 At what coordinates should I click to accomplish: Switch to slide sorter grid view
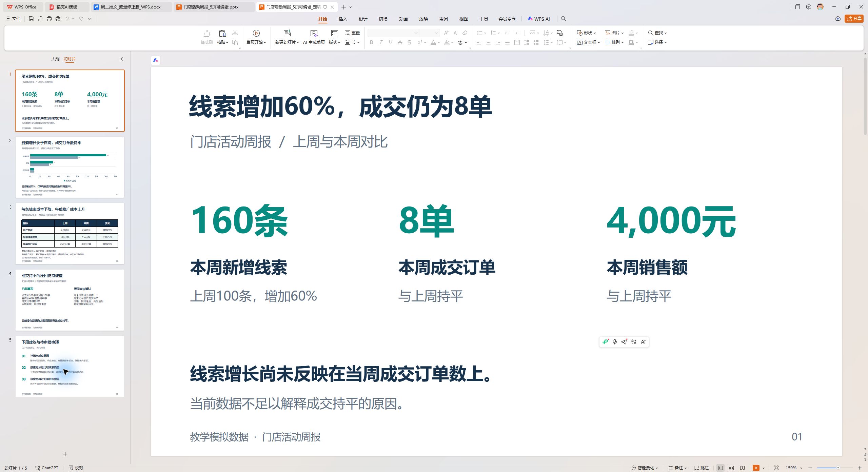click(x=731, y=468)
